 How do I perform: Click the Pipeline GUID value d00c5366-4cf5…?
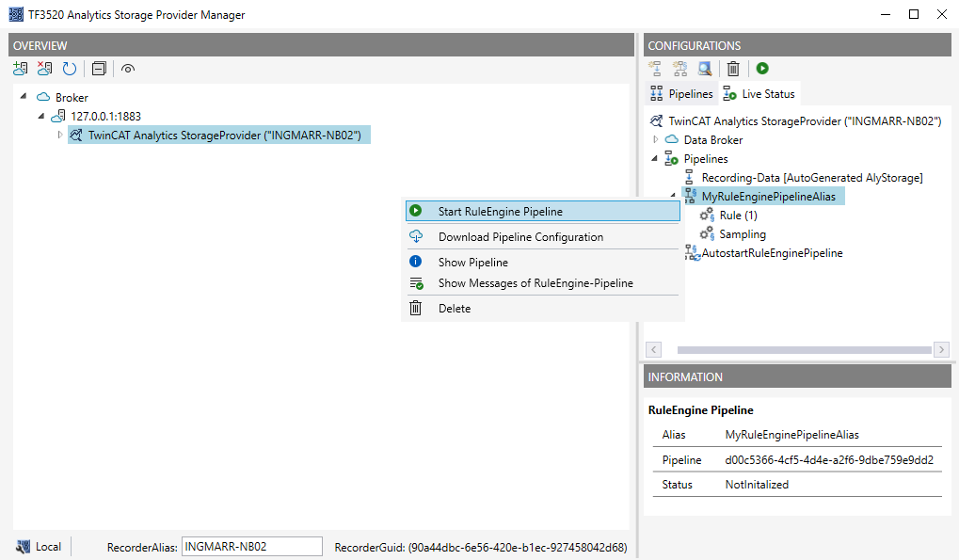click(829, 459)
